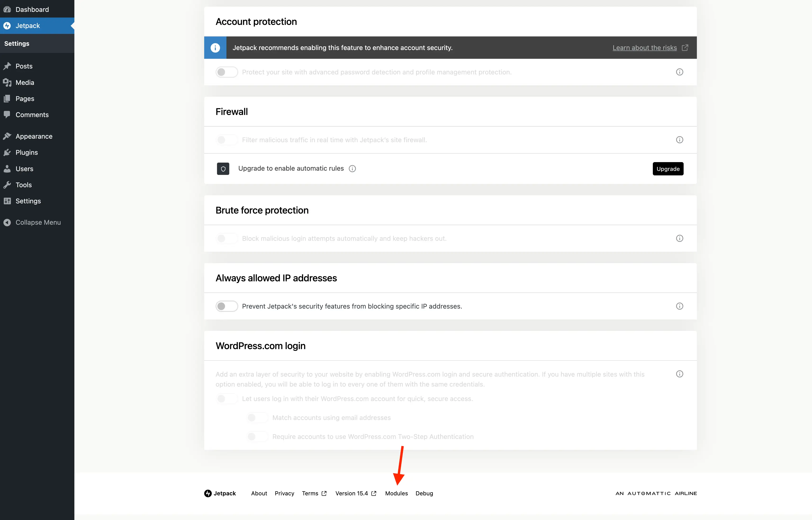The width and height of the screenshot is (812, 520).
Task: Open Modules in the footer
Action: coord(397,493)
